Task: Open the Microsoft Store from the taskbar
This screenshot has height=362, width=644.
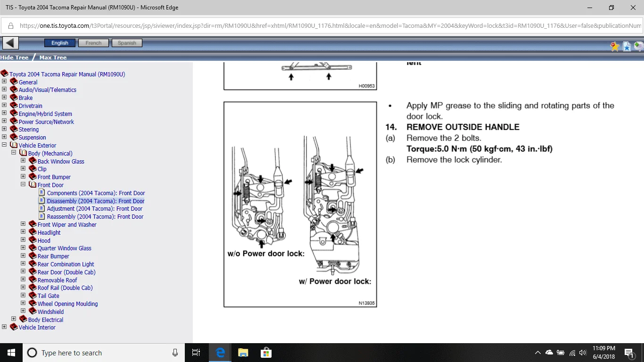Action: (266, 353)
